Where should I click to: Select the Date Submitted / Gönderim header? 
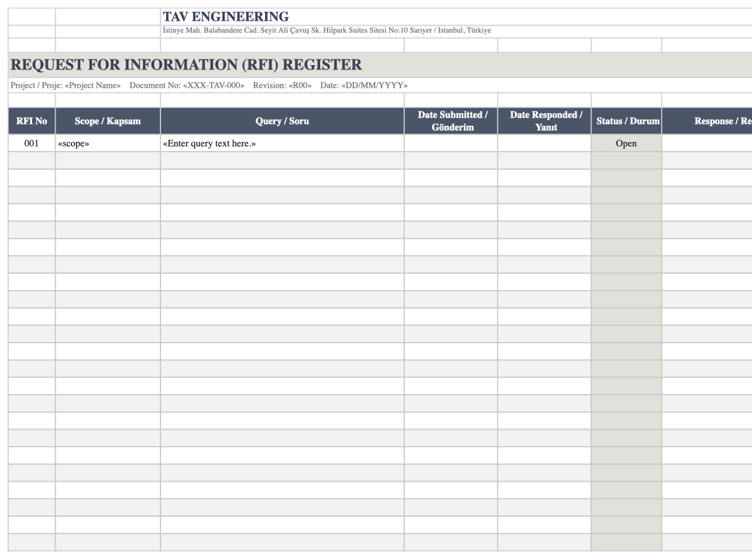coord(451,121)
